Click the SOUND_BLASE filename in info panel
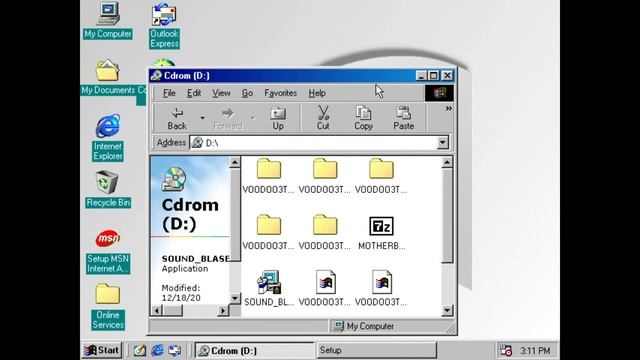 (196, 259)
